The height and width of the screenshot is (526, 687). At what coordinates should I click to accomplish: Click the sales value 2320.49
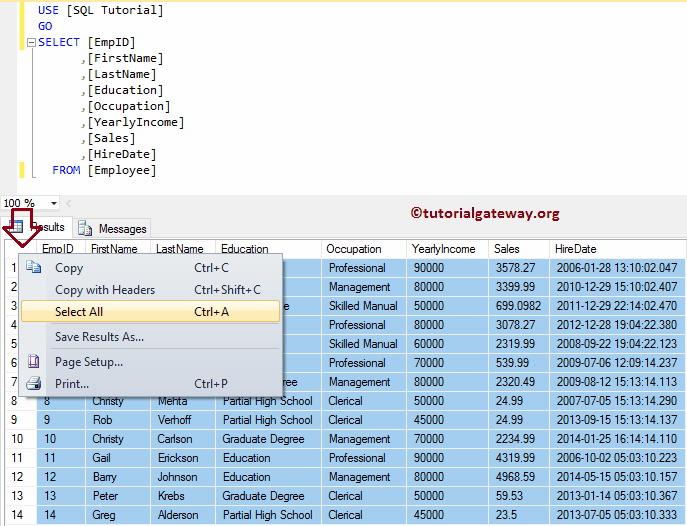(x=519, y=382)
